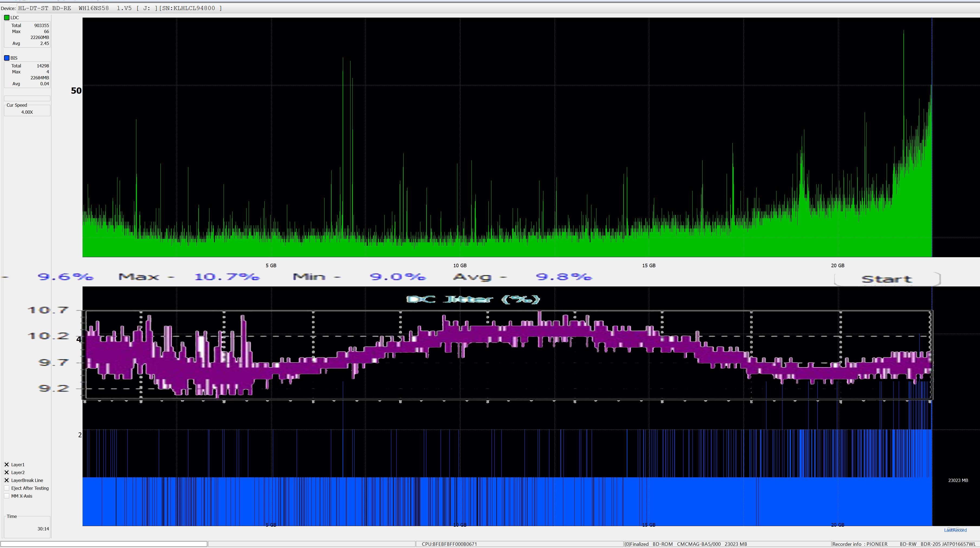Enable Eject After Testing
Screen dimensions: 980x548
click(x=6, y=488)
